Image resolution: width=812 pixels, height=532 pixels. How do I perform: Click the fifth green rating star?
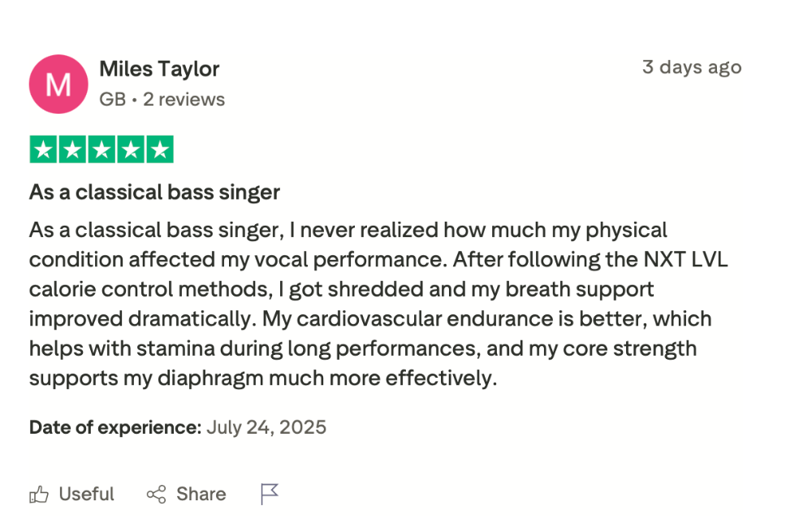pos(160,149)
